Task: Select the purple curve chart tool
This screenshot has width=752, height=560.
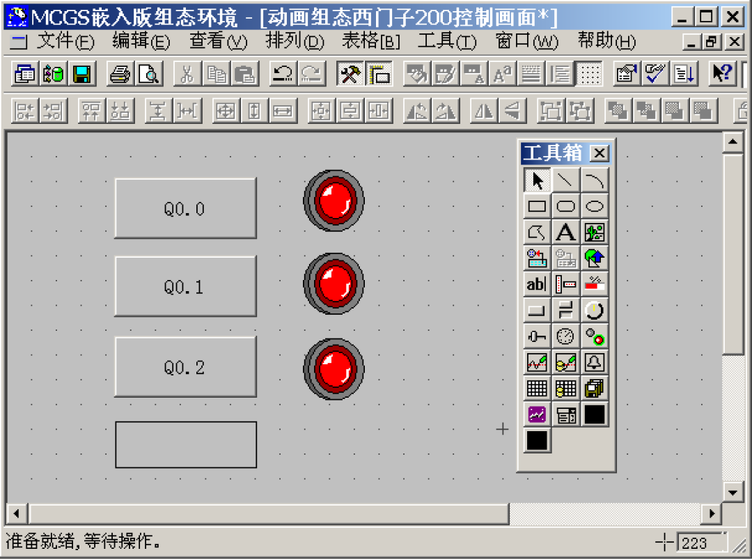Action: tap(537, 414)
